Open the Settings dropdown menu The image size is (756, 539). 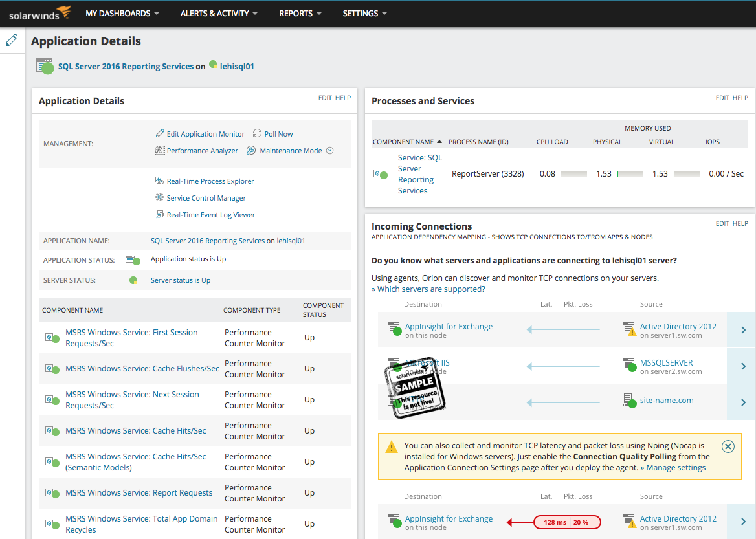coord(364,14)
